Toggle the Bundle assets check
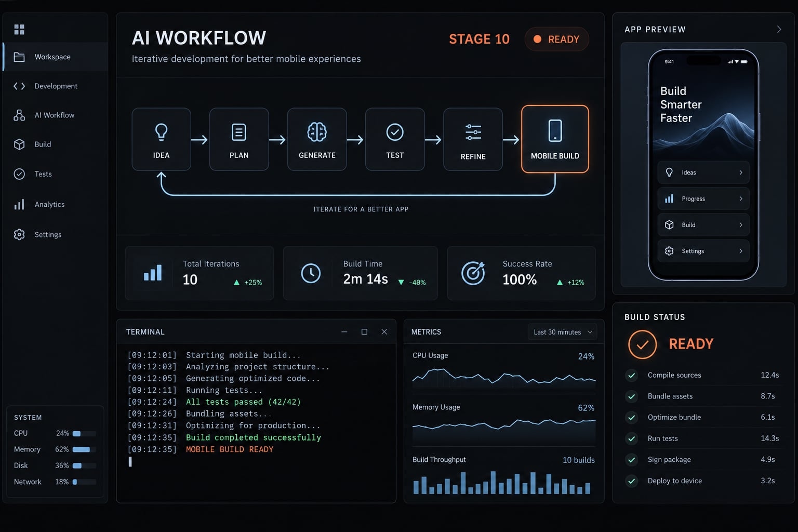The height and width of the screenshot is (532, 798). tap(632, 396)
